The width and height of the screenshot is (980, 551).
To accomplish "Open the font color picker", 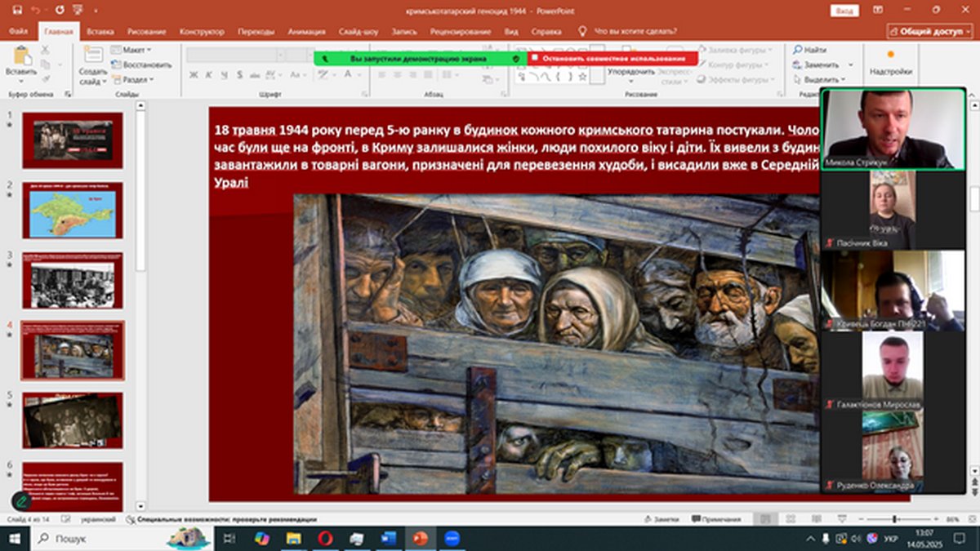I will click(349, 75).
